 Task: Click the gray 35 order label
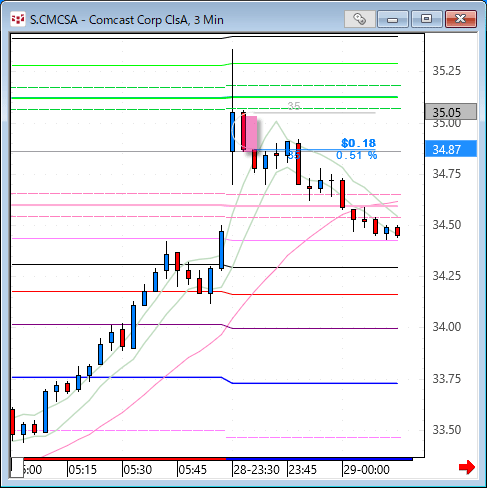click(x=294, y=106)
